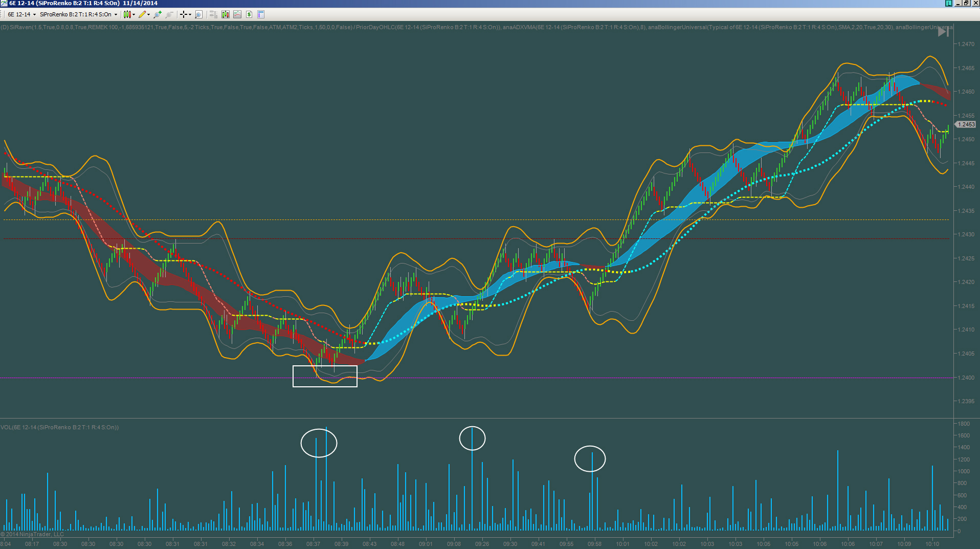Click the current price marker 1.2453

coord(966,124)
